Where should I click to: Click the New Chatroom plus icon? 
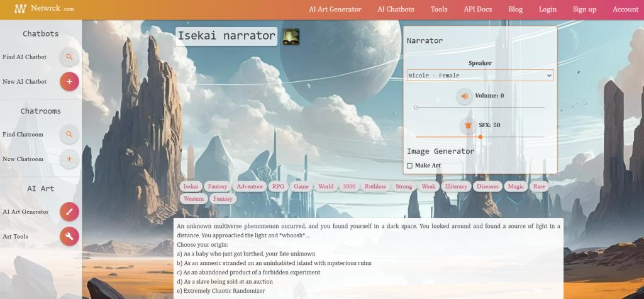[x=69, y=159]
